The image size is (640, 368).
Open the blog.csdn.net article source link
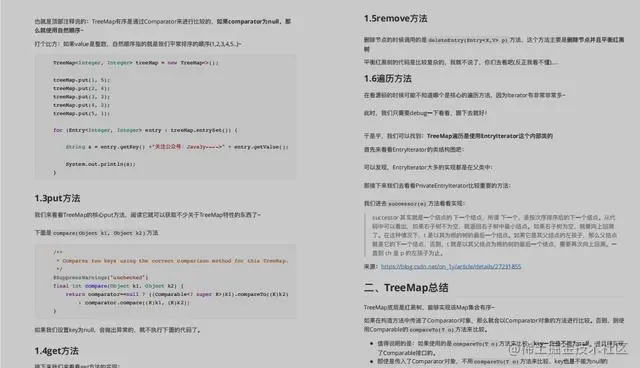pos(451,266)
